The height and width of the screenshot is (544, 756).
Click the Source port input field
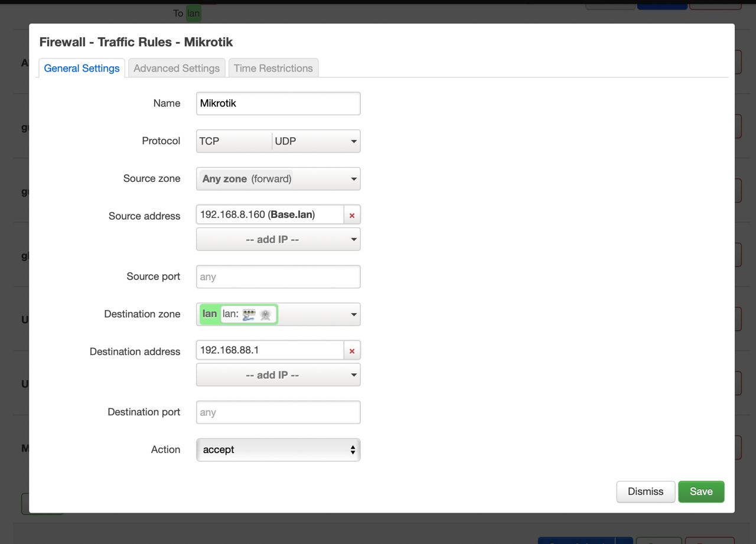point(278,276)
